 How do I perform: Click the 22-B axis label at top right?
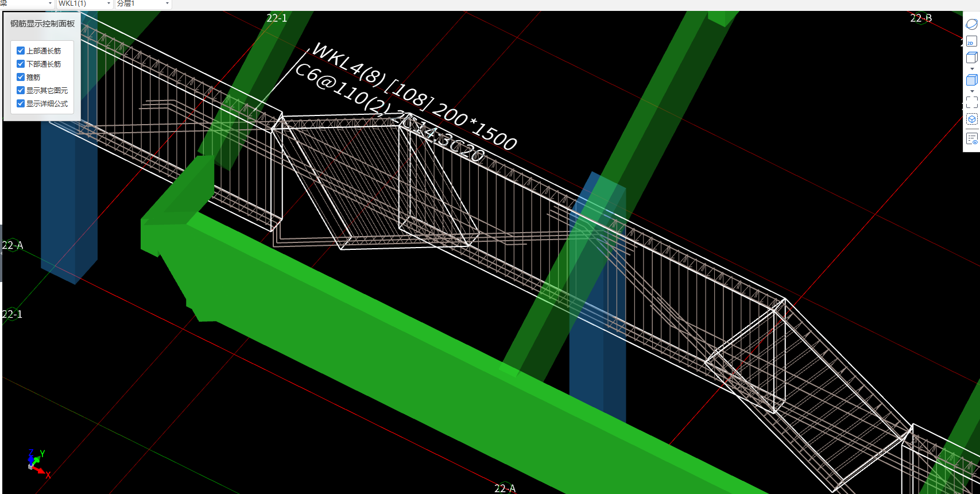tap(921, 18)
